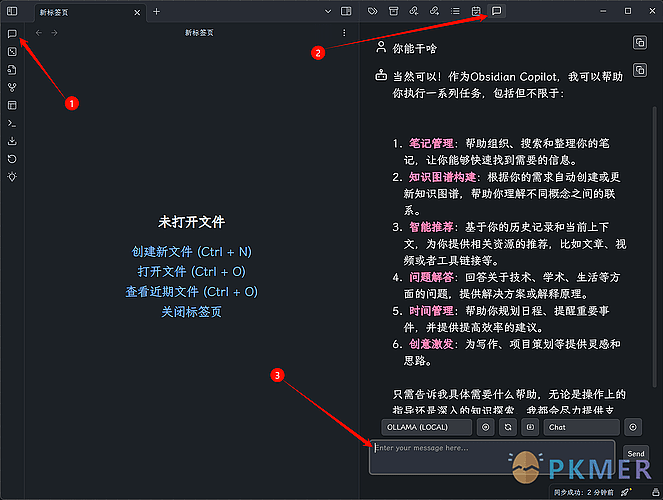The height and width of the screenshot is (500, 663).
Task: Click the pink 问题解答 text
Action: click(431, 277)
